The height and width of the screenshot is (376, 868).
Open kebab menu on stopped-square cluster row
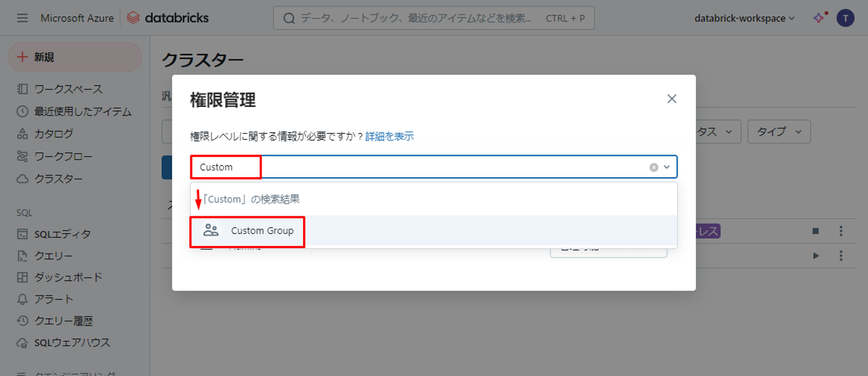[x=841, y=231]
